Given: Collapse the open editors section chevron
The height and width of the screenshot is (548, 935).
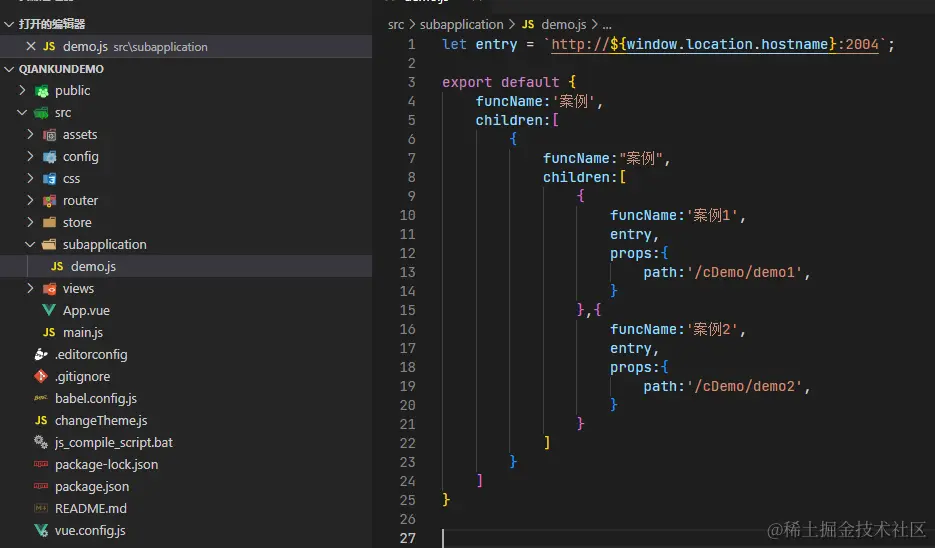Looking at the screenshot, I should pyautogui.click(x=9, y=24).
